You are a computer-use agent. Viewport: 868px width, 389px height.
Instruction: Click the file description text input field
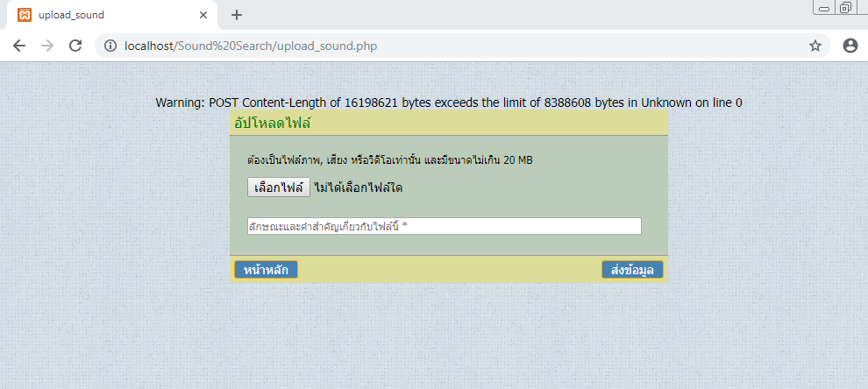tap(445, 226)
